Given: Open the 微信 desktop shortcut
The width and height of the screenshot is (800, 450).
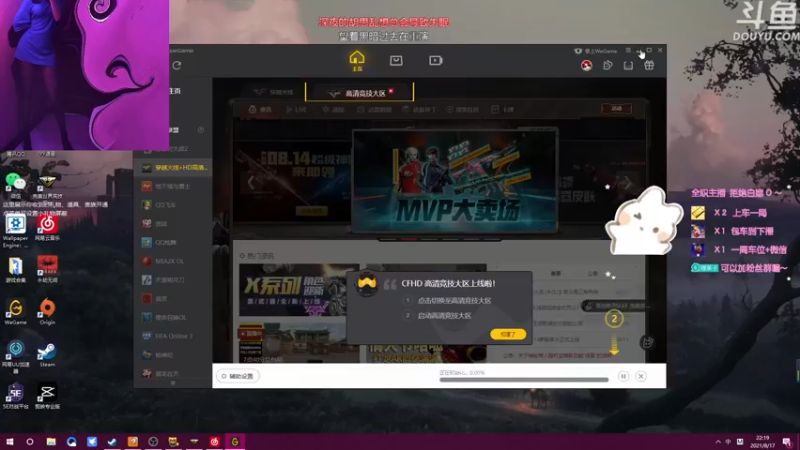Looking at the screenshot, I should coord(16,185).
